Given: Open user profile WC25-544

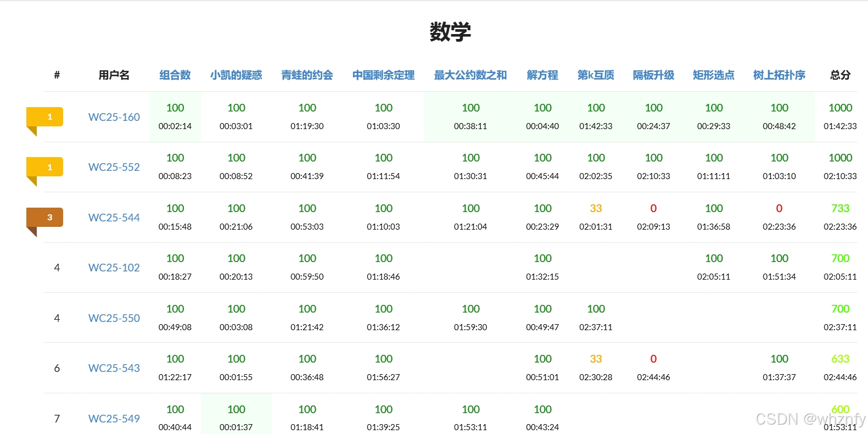Looking at the screenshot, I should click(x=114, y=218).
